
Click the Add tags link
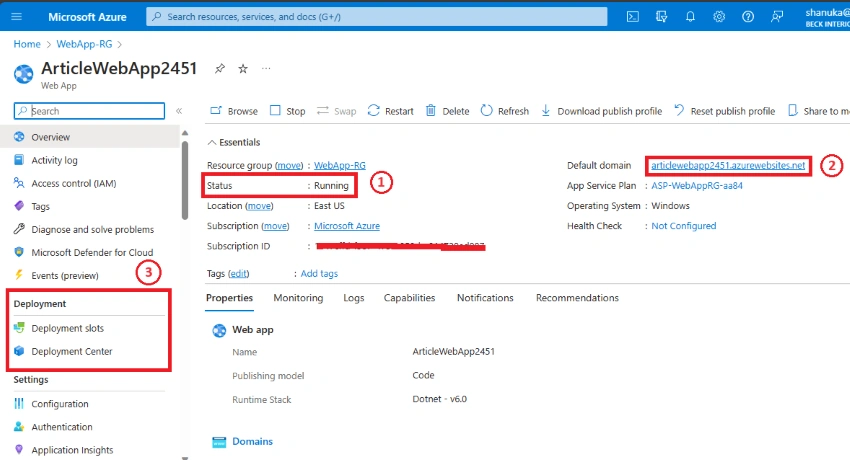[319, 274]
